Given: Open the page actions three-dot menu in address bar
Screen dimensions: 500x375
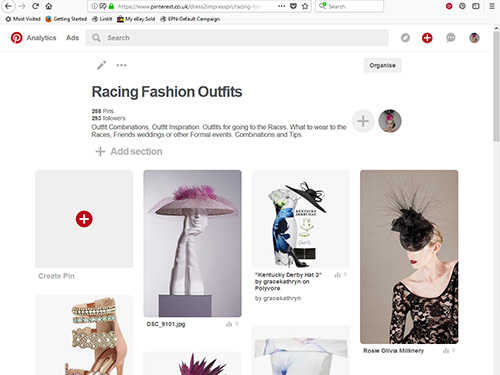Looking at the screenshot, I should (282, 6).
